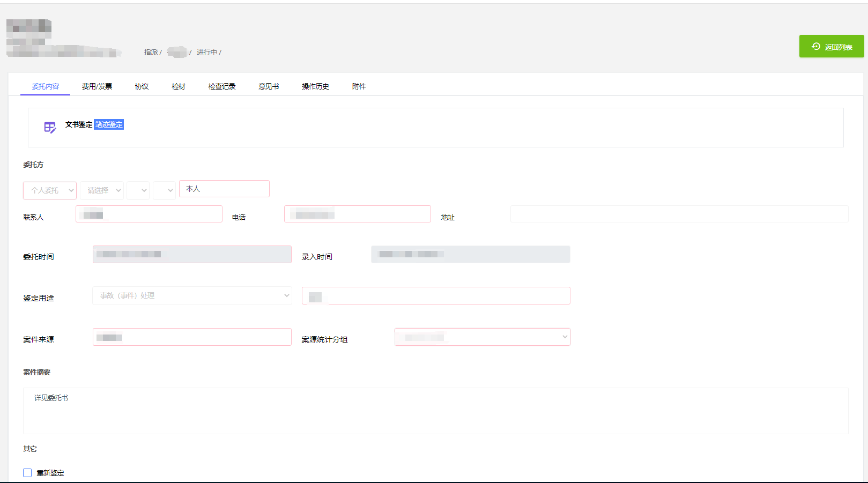The height and width of the screenshot is (483, 868).
Task: Open the 协议 tab
Action: (142, 86)
